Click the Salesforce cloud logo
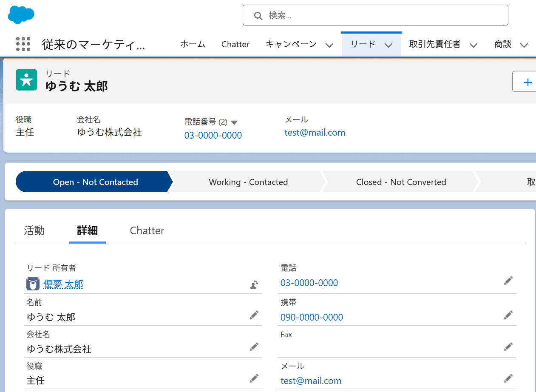 coord(21,15)
